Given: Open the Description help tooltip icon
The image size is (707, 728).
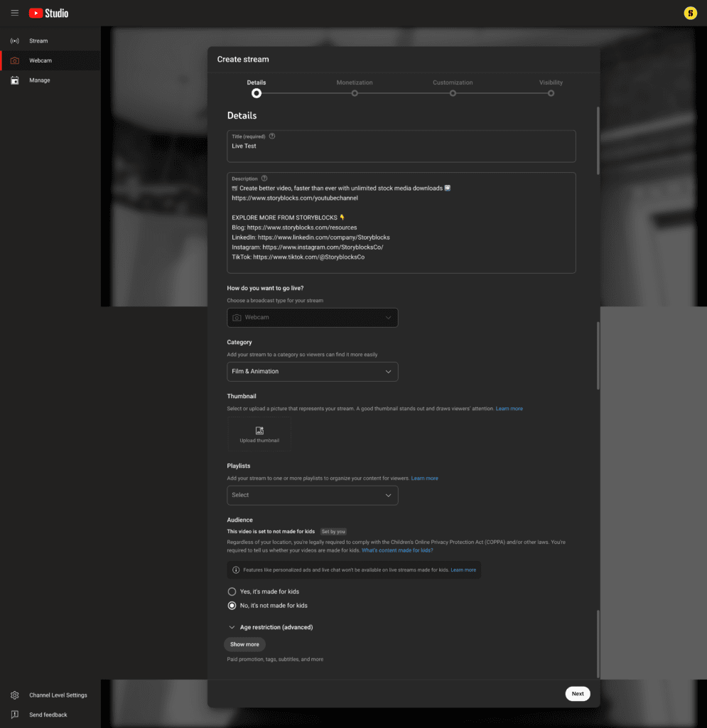Looking at the screenshot, I should click(x=264, y=178).
